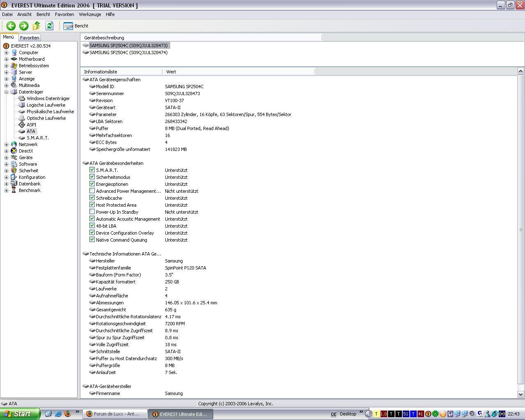The height and width of the screenshot is (420, 525).
Task: Open the Windows Start button
Action: [20, 414]
